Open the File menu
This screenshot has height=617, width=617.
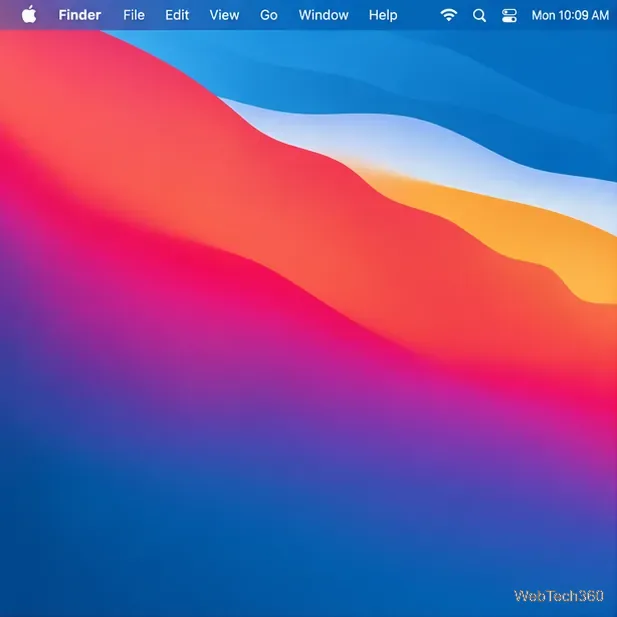134,15
